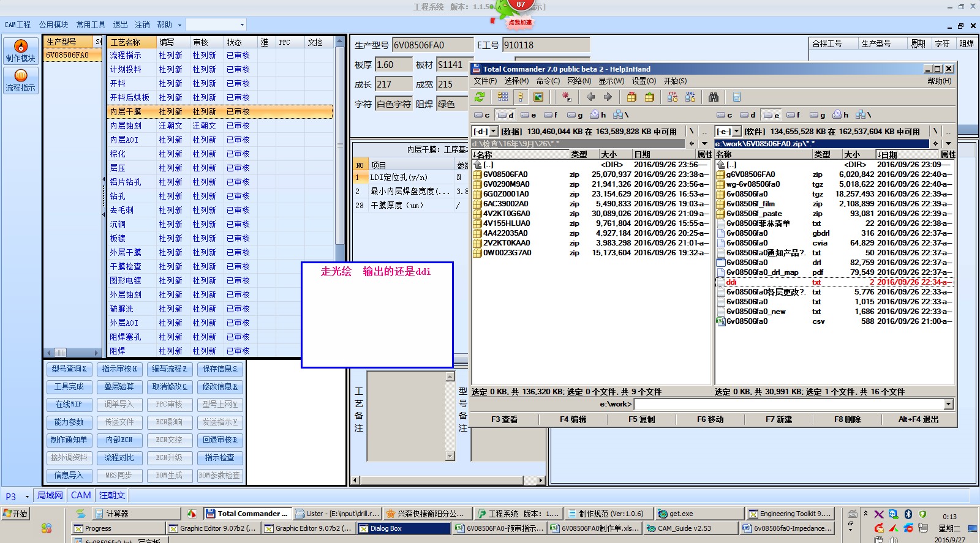Open the dropdown next to 帮助 menu
This screenshot has width=980, height=543.
pos(179,25)
